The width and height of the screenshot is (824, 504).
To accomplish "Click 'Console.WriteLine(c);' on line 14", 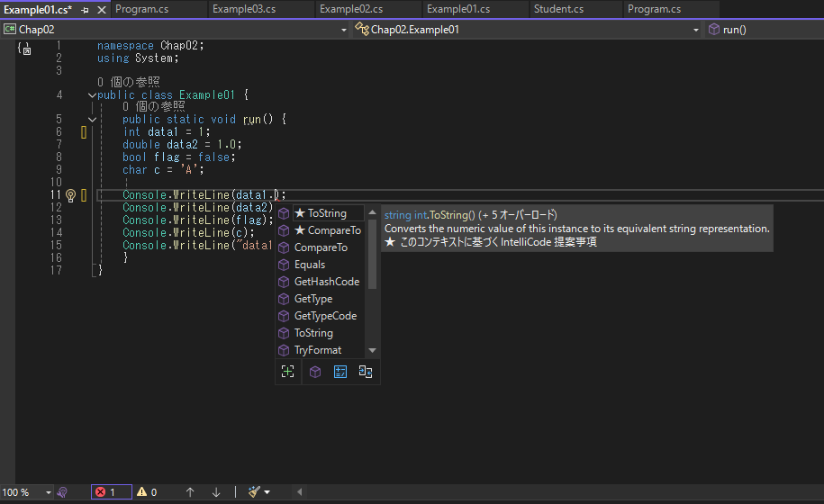I will (x=188, y=233).
